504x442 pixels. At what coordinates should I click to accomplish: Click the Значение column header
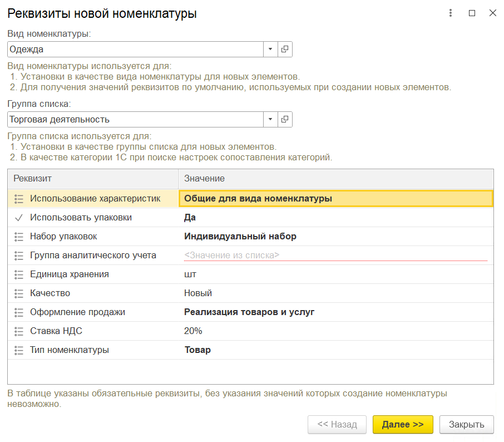point(335,178)
